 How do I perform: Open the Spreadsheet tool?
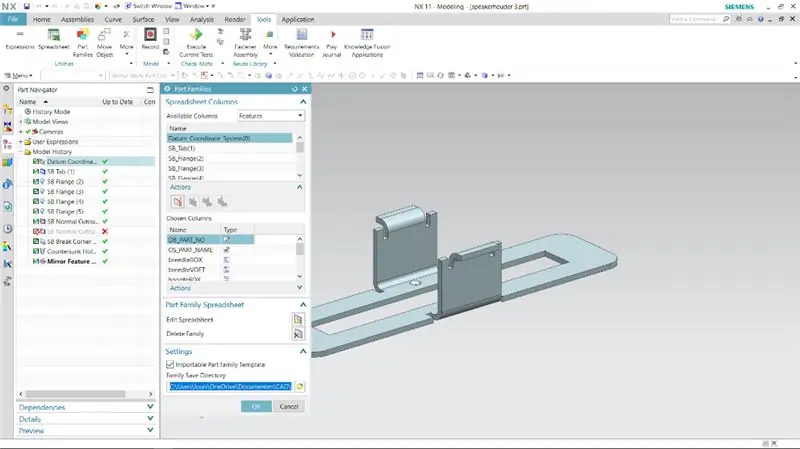coord(54,39)
